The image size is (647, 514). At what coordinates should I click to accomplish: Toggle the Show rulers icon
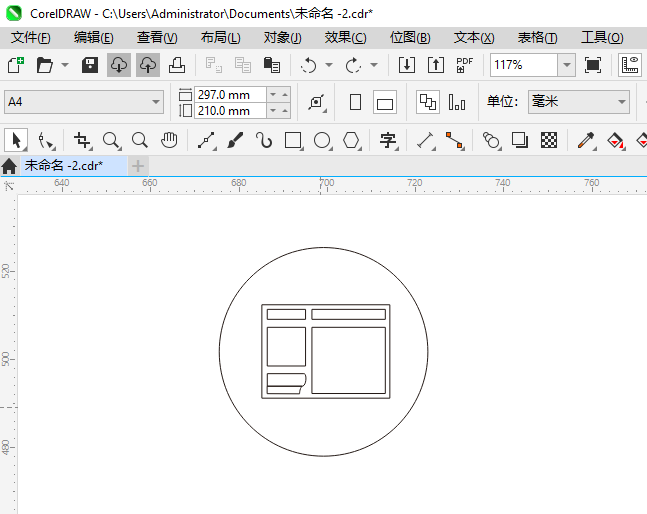[x=630, y=65]
